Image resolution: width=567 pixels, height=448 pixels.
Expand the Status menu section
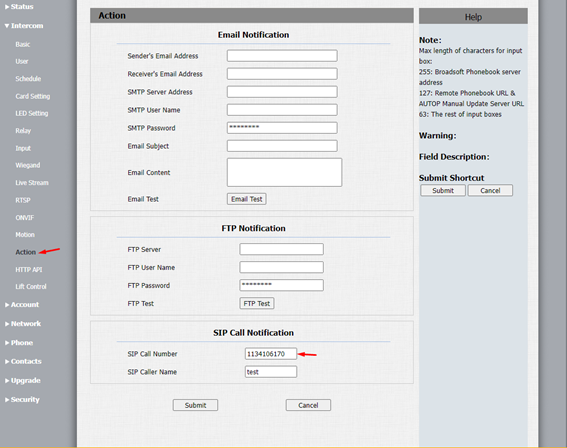[x=19, y=7]
